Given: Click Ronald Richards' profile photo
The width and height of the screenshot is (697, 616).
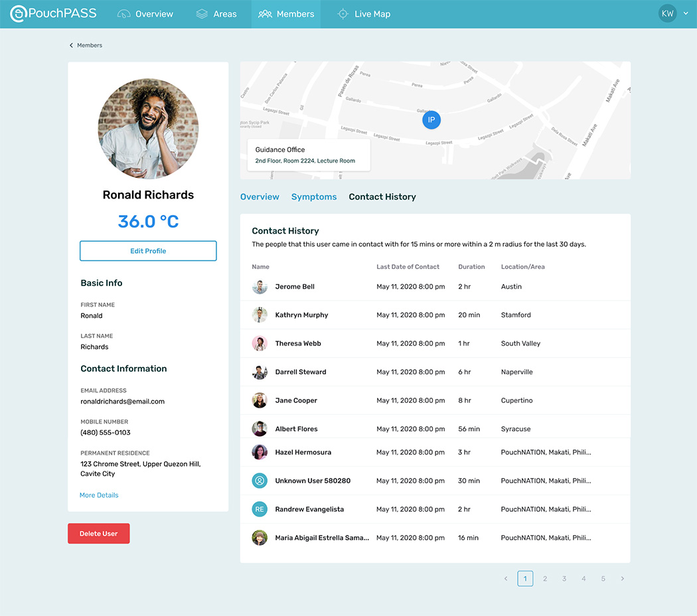Looking at the screenshot, I should [x=148, y=129].
